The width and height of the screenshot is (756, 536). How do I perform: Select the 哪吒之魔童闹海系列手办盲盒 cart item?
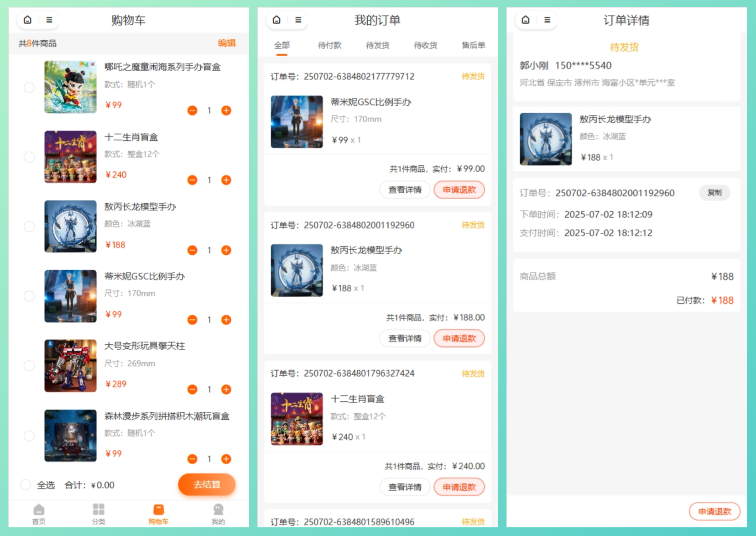pyautogui.click(x=29, y=87)
